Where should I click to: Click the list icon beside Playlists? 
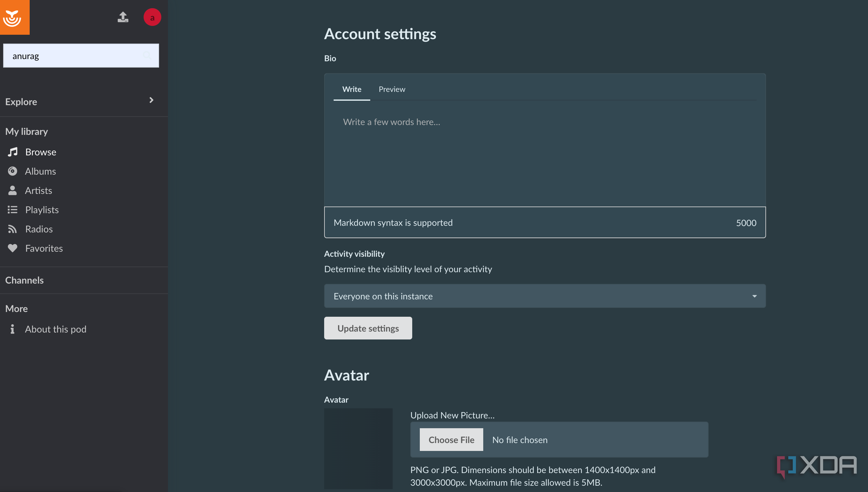tap(13, 209)
